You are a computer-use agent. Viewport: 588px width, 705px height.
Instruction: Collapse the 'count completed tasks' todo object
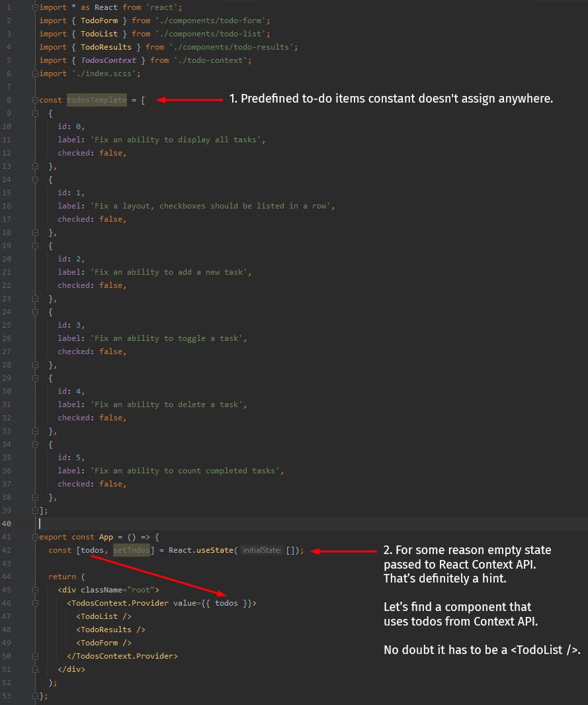[36, 444]
